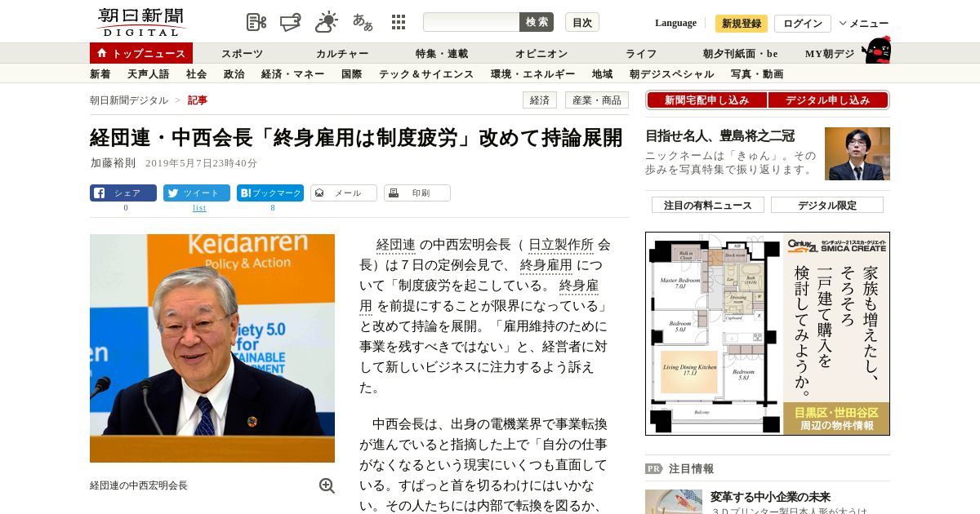This screenshot has height=514, width=980.
Task: Expand the メニュー dropdown
Action: point(864,24)
